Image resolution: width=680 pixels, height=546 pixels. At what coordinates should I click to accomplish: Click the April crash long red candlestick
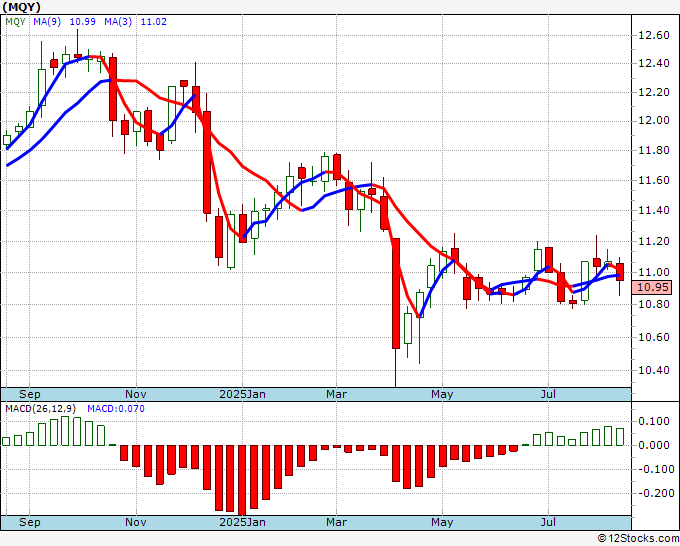click(396, 293)
